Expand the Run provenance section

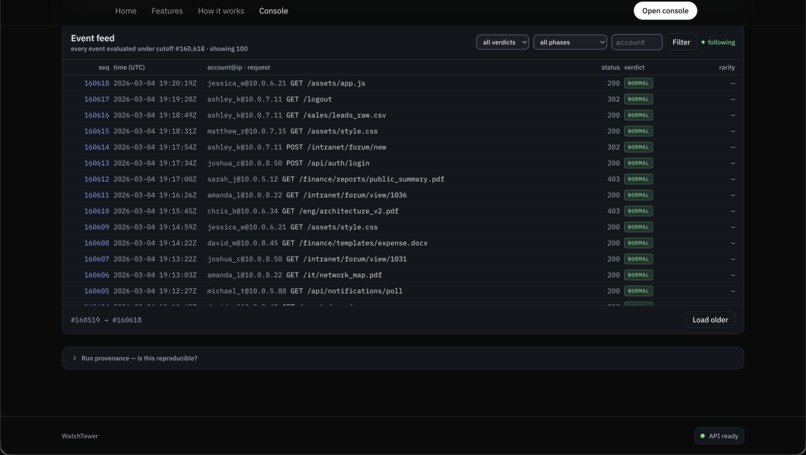coord(402,358)
